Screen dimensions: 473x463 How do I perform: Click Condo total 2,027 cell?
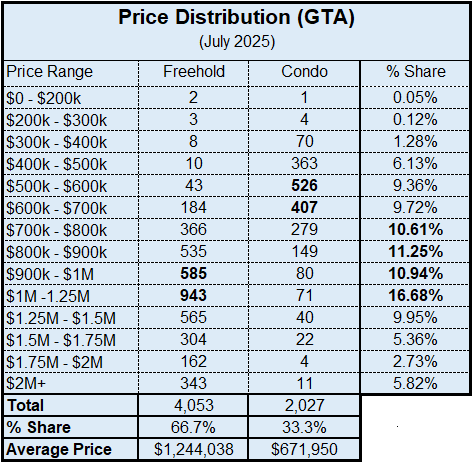[x=304, y=405]
